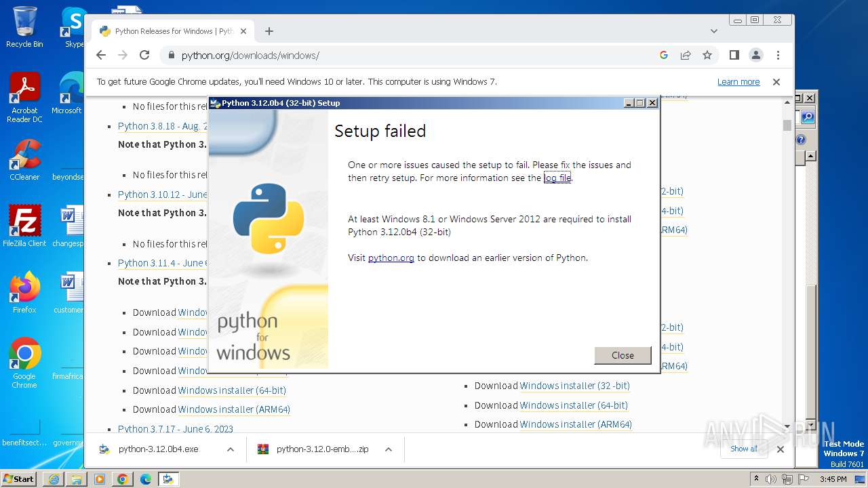Expand zip download options chevron
Viewport: 868px width, 488px height.
(389, 449)
